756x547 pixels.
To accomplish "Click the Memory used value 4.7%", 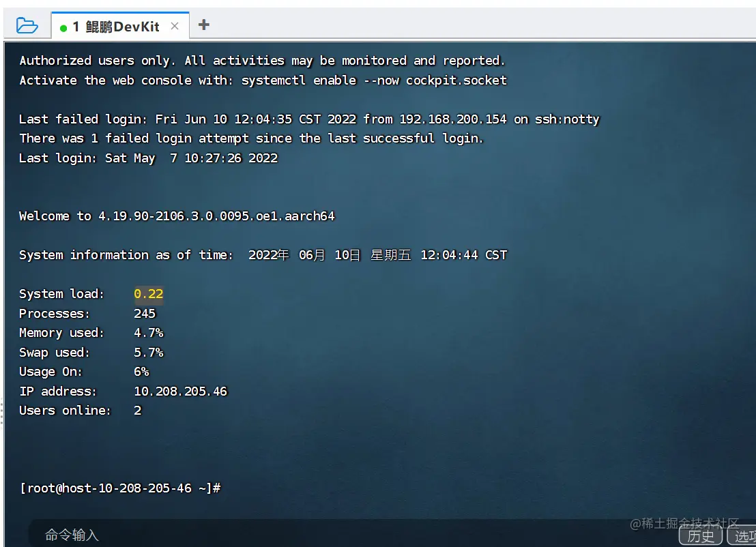I will tap(149, 333).
